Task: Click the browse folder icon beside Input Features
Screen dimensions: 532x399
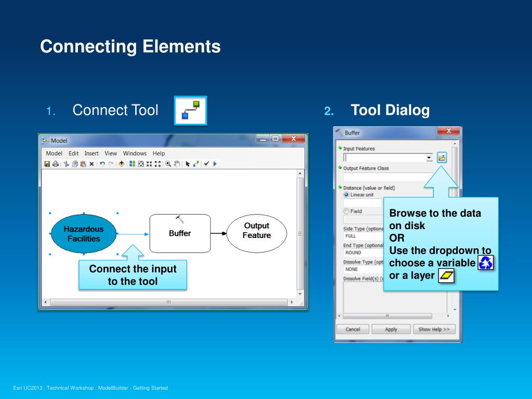Action: 442,158
